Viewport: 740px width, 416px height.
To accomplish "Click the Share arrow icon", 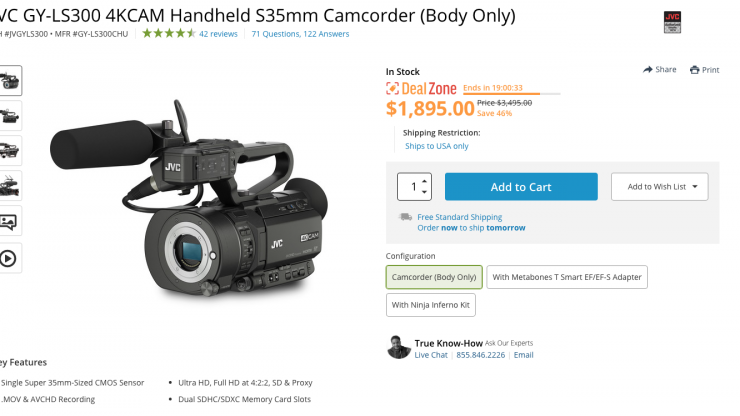I will click(x=648, y=69).
